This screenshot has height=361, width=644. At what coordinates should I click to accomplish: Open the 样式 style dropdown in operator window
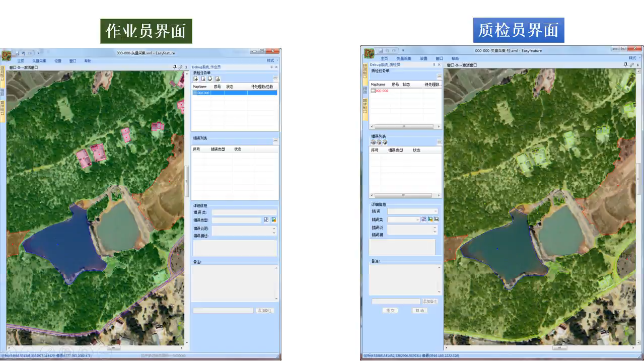click(272, 61)
